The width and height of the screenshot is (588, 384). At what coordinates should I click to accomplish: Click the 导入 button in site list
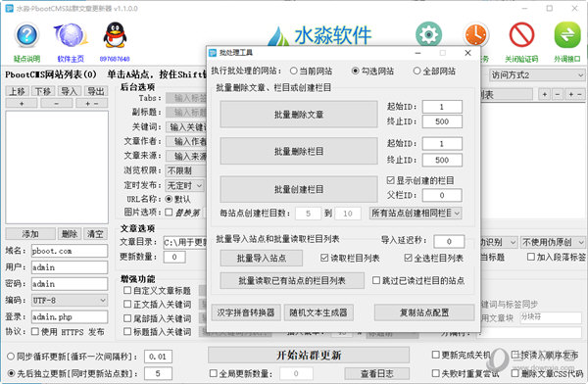(x=69, y=91)
